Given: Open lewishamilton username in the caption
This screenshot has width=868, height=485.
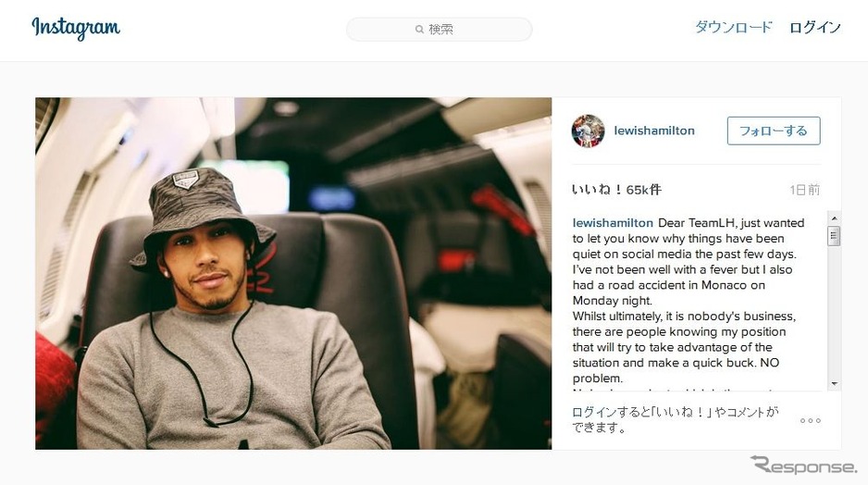Looking at the screenshot, I should (x=613, y=222).
